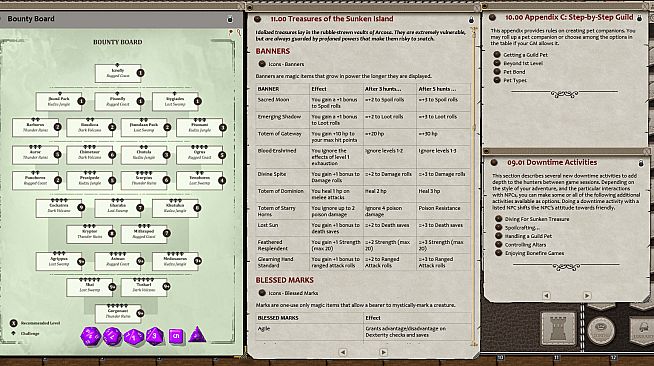This screenshot has height=366, width=654.
Task: Open the Enjoying Bonefire Games link icon
Action: [498, 253]
